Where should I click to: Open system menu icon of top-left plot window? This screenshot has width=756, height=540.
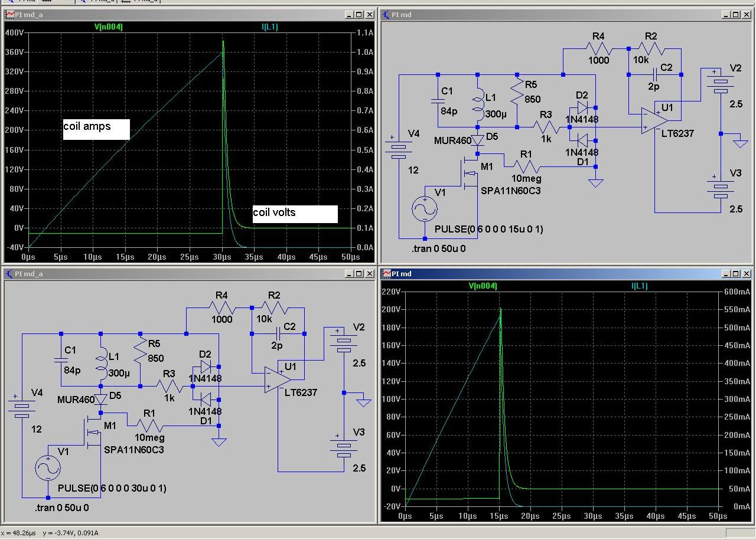pos(10,15)
